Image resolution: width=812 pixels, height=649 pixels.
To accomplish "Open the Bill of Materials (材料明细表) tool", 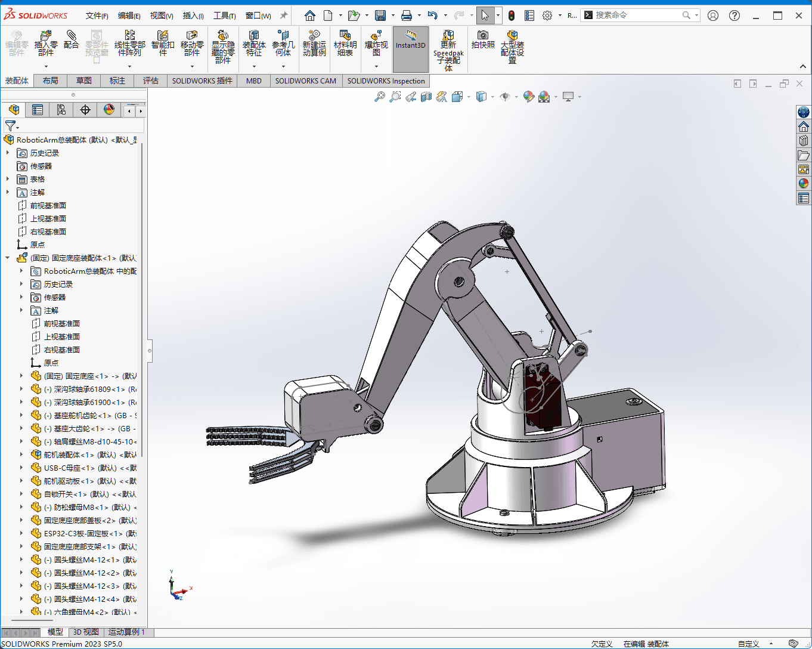I will click(x=345, y=43).
